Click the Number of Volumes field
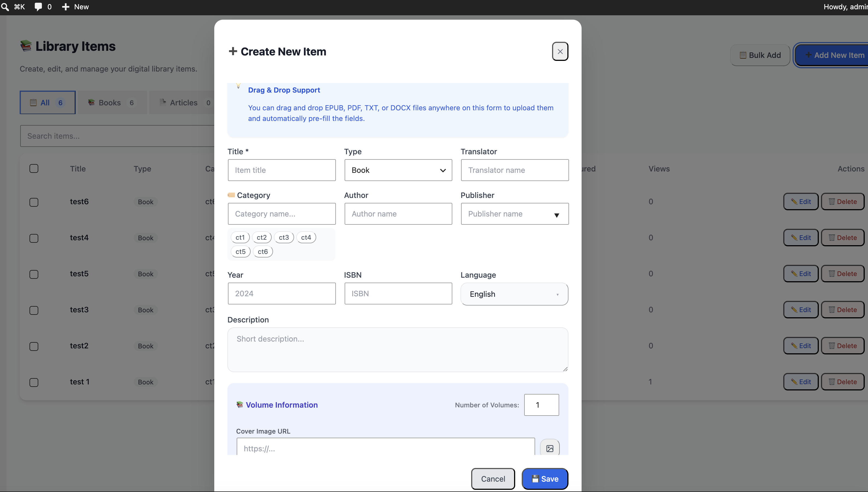The width and height of the screenshot is (868, 492). pyautogui.click(x=541, y=405)
